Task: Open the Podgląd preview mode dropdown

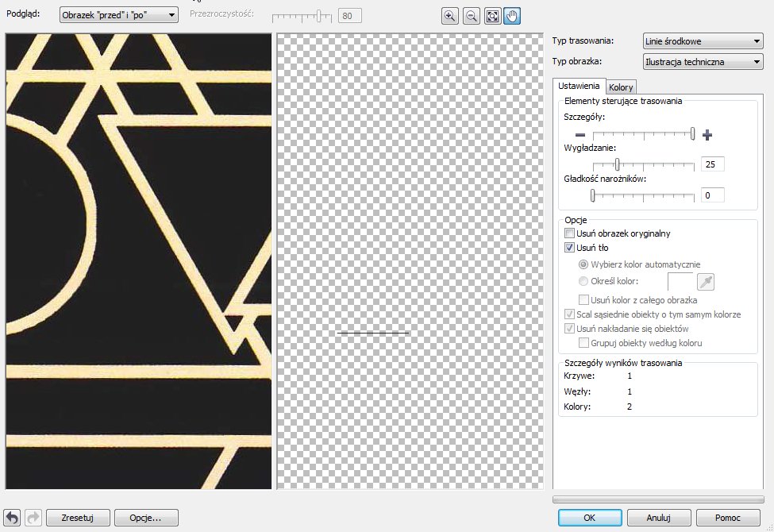Action: [x=119, y=15]
